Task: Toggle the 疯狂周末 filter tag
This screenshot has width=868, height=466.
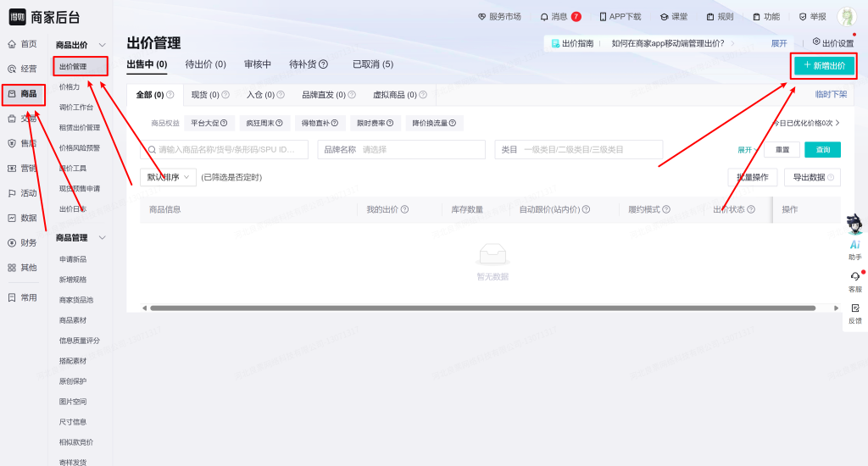Action: coord(264,123)
